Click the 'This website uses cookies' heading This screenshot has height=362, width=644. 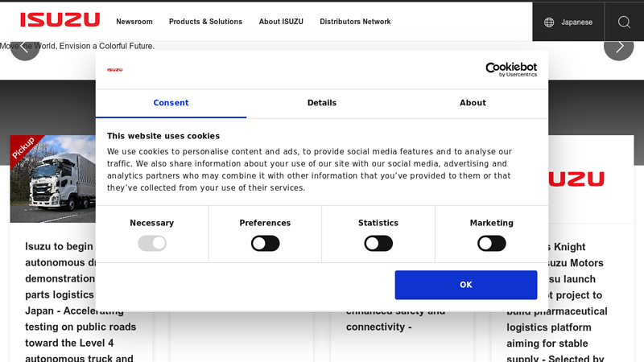coord(163,136)
